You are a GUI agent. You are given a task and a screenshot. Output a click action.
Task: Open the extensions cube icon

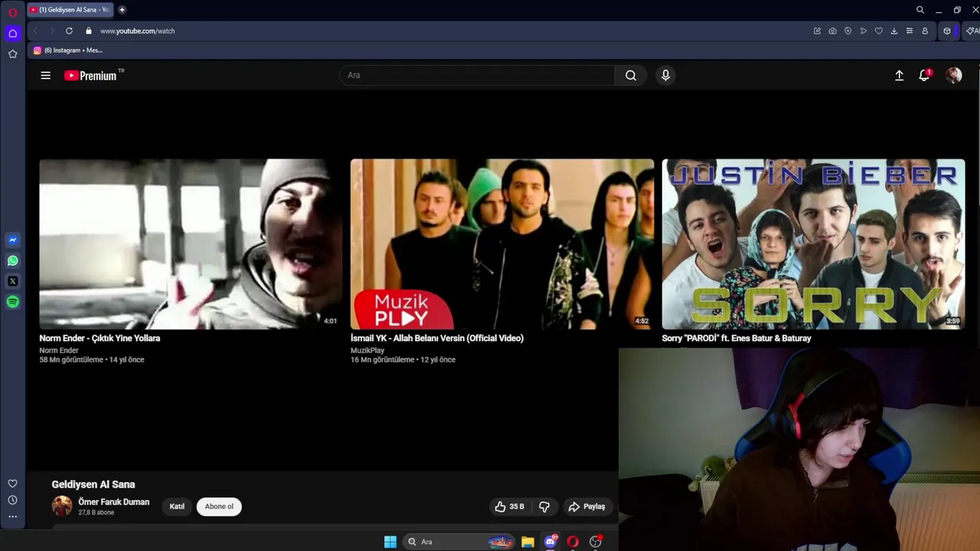coord(947,31)
